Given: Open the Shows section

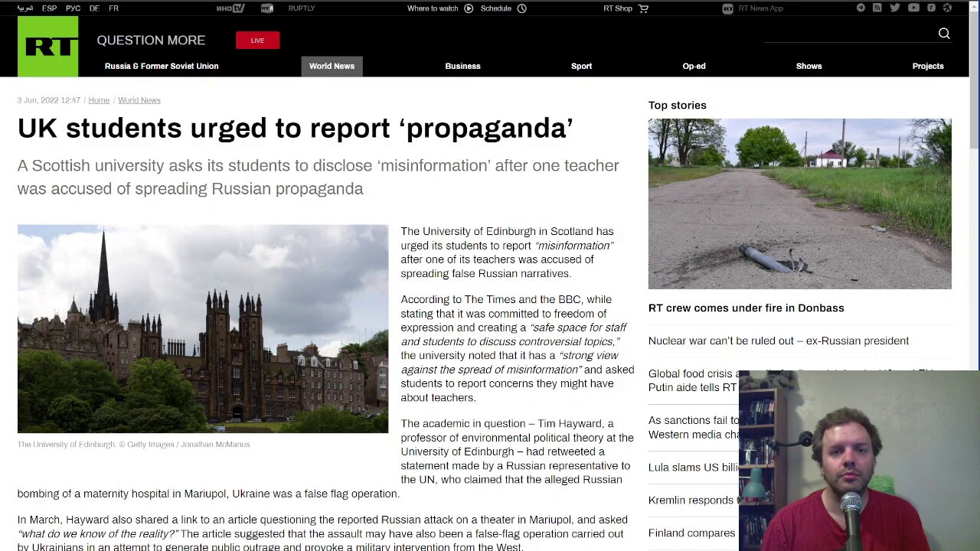Looking at the screenshot, I should click(808, 67).
